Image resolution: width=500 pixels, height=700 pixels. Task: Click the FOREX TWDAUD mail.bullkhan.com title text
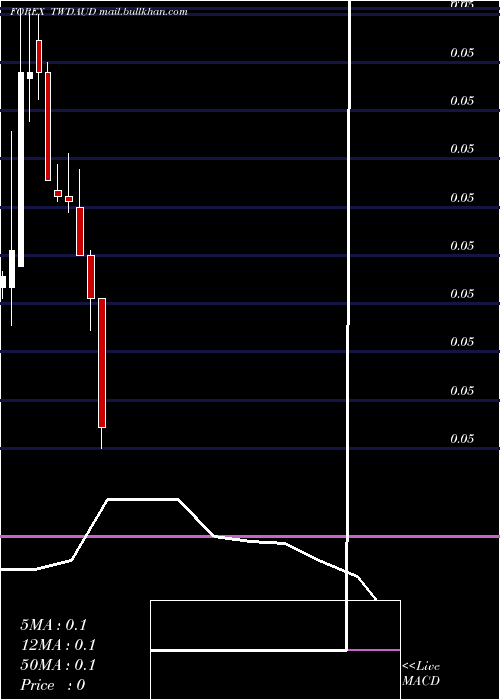(x=99, y=12)
